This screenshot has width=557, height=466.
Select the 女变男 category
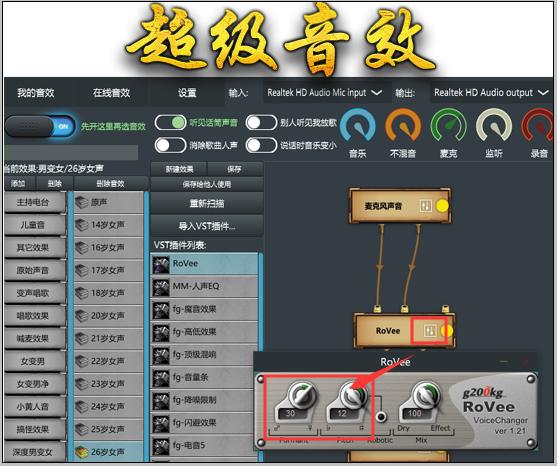click(x=35, y=361)
